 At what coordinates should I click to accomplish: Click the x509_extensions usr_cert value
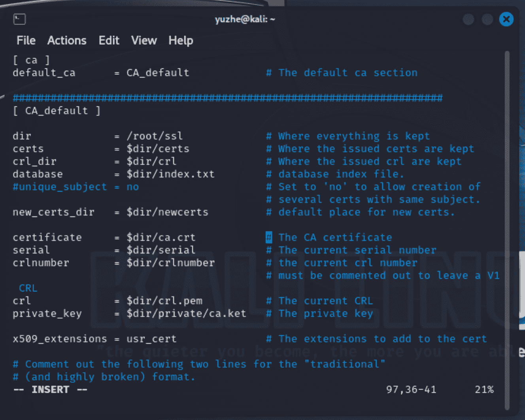click(x=151, y=339)
